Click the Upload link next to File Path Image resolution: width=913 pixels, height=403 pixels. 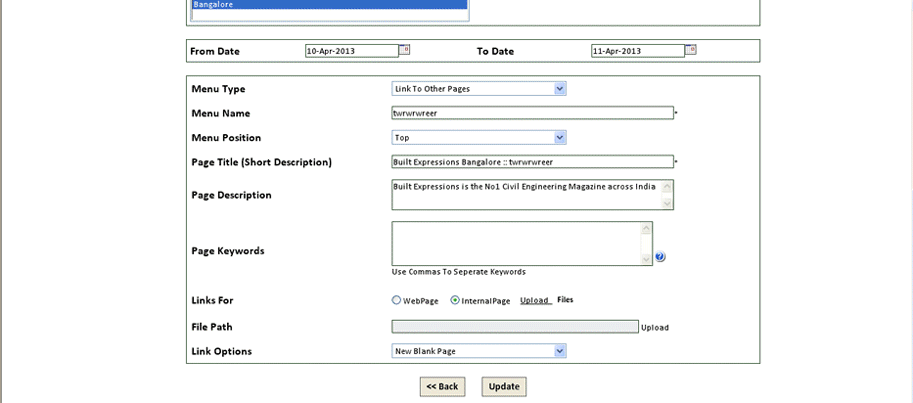click(x=655, y=327)
